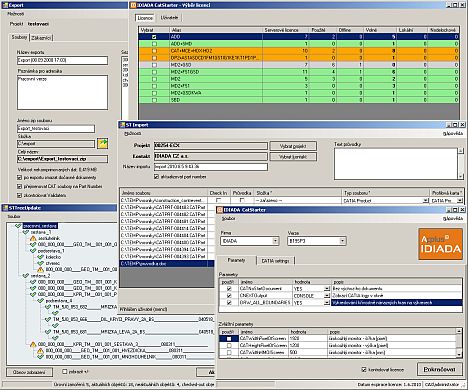Click the Pokračovat button

(439, 369)
